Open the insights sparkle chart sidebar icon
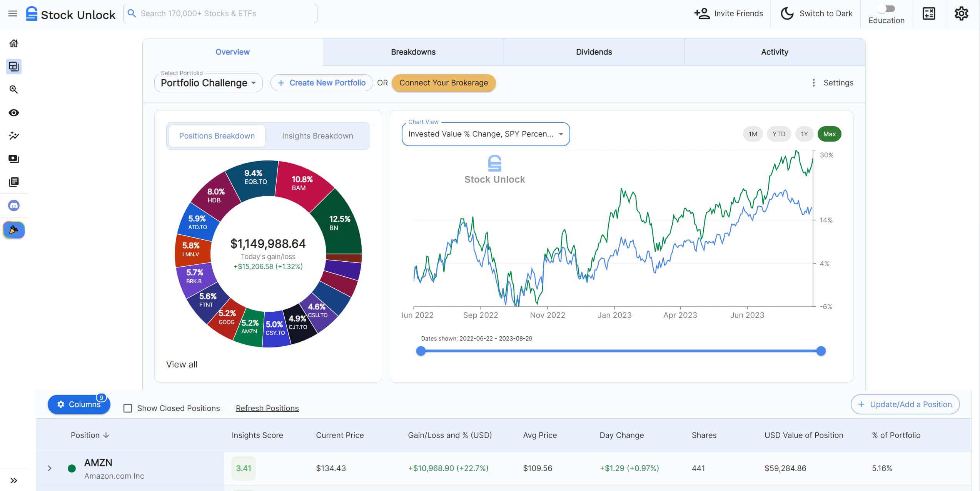 [14, 136]
